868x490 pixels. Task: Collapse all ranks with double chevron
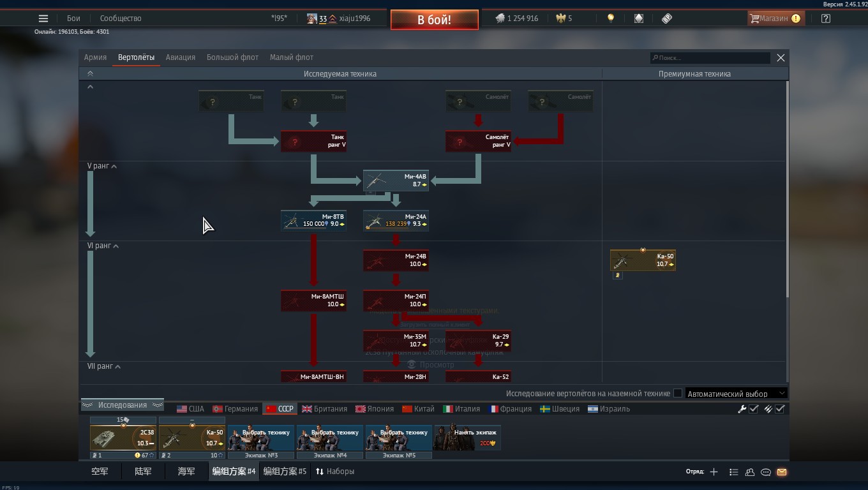(x=90, y=74)
